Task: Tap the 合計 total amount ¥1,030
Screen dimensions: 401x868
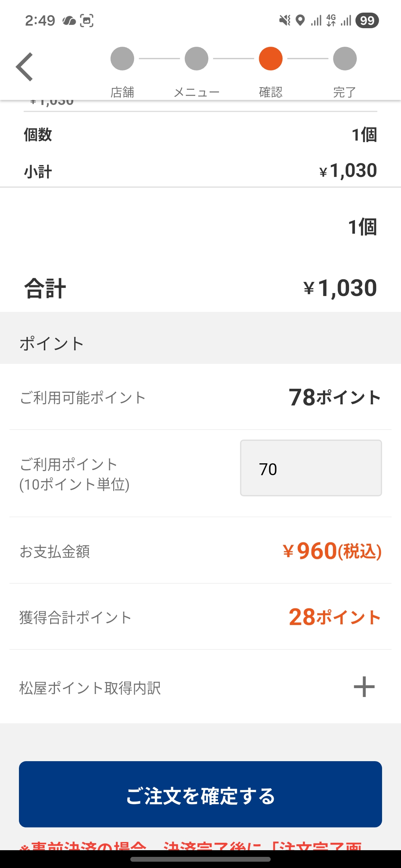Action: click(340, 288)
